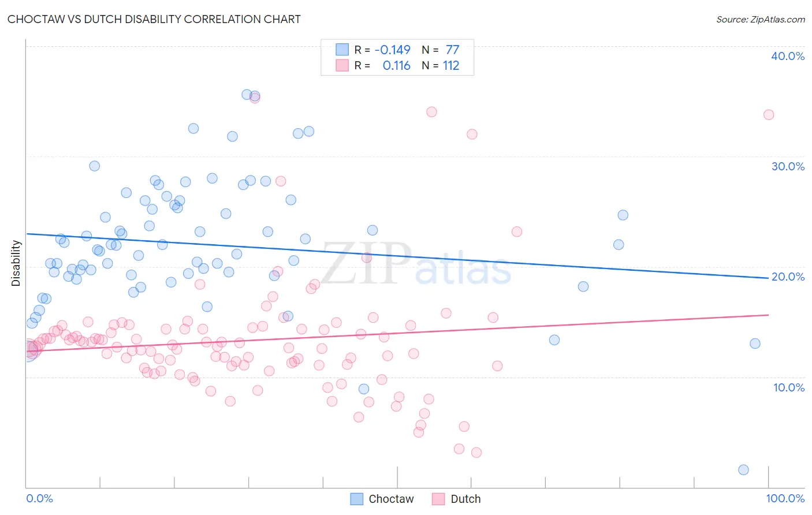Click the 100.0% x-axis label
The image size is (812, 515).
(785, 498)
